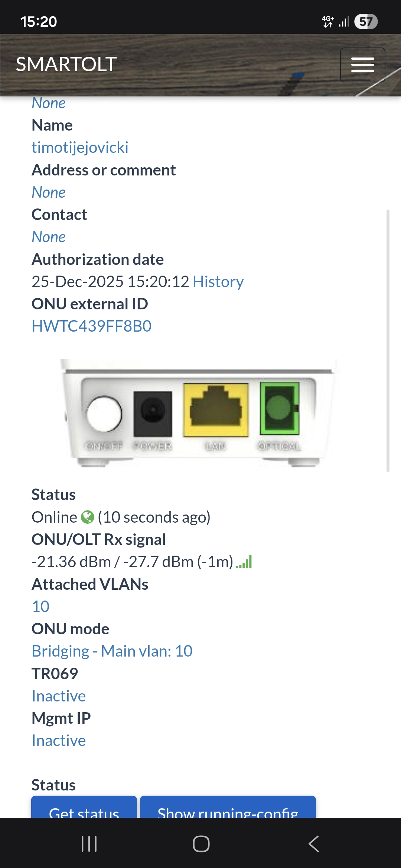
Task: Click the yellow LAN port on ONU image
Action: pos(215,410)
